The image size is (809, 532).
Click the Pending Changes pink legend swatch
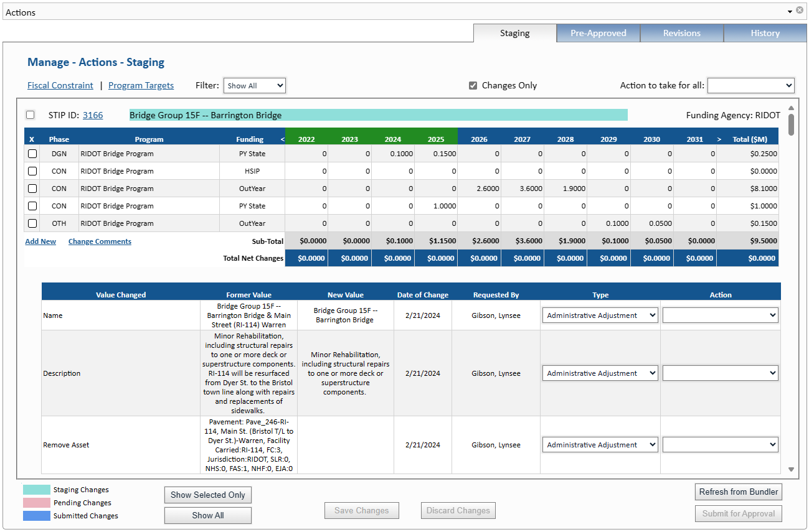(37, 503)
